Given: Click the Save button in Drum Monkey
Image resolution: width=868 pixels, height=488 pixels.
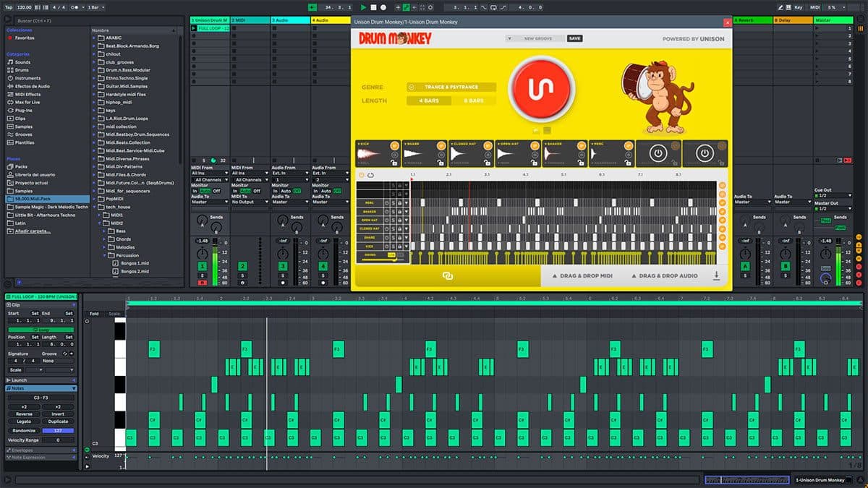Looking at the screenshot, I should (x=574, y=38).
